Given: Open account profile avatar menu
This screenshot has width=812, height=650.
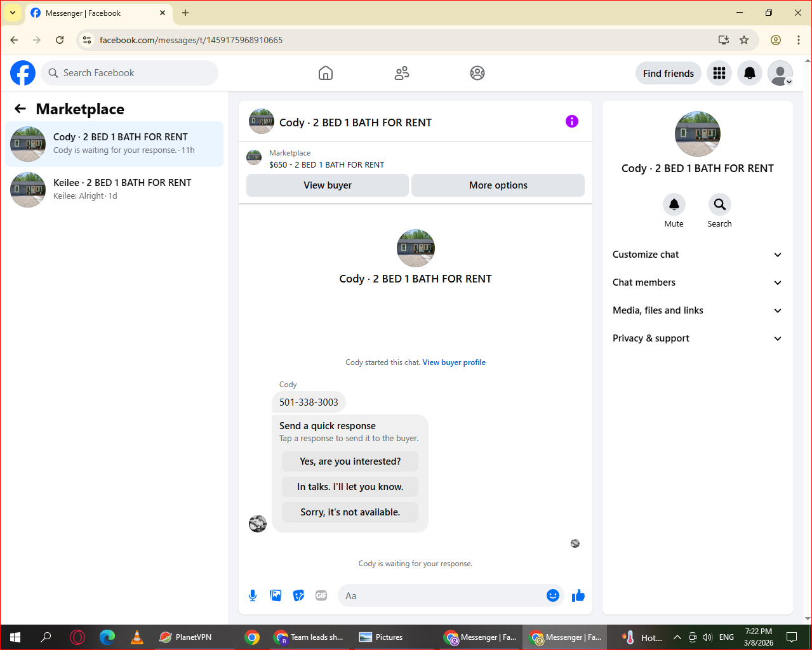Looking at the screenshot, I should pos(780,73).
